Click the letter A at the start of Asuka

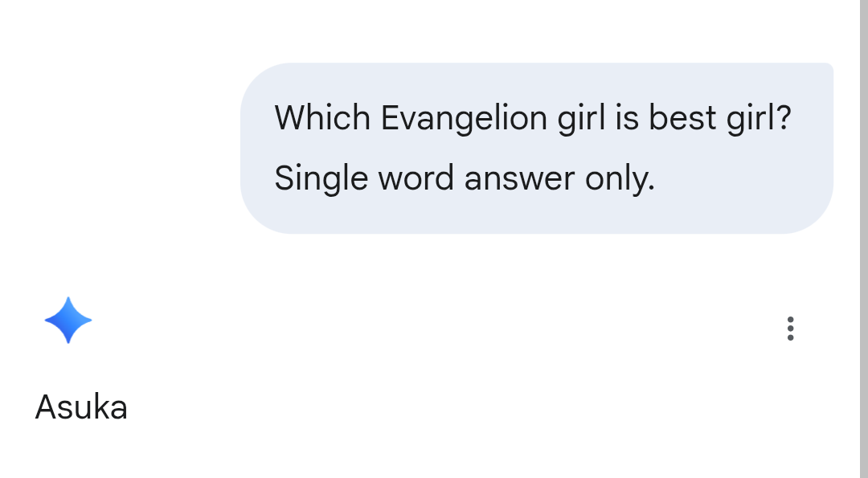click(45, 408)
